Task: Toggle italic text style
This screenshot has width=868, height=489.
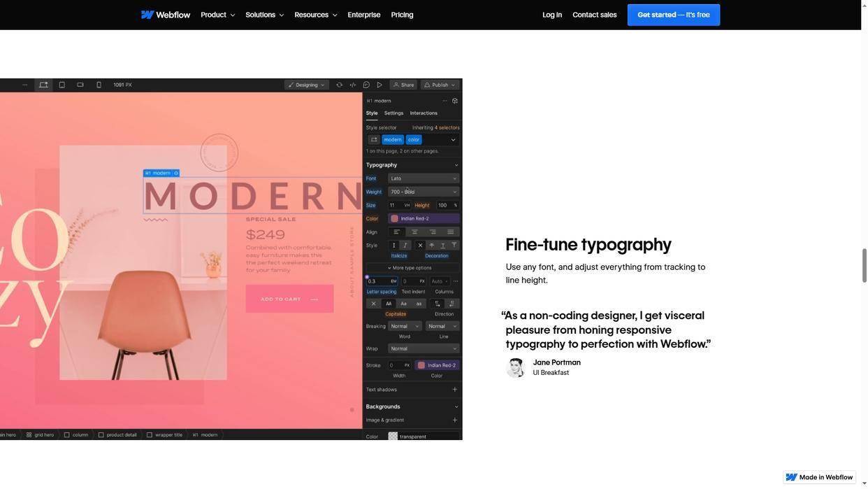Action: pos(405,246)
